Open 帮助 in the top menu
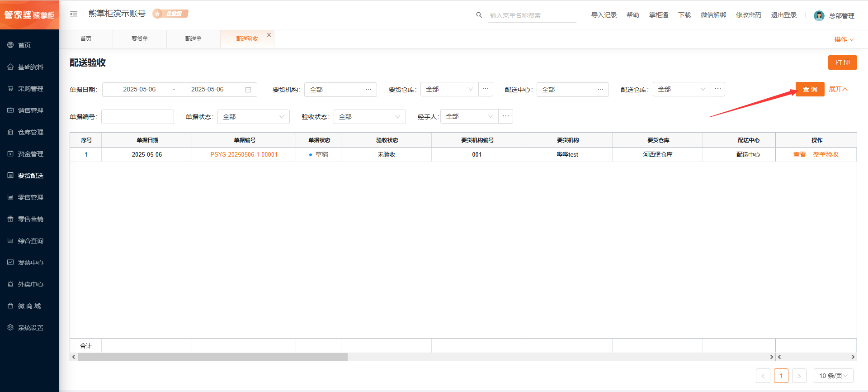This screenshot has height=392, width=868. pos(633,15)
